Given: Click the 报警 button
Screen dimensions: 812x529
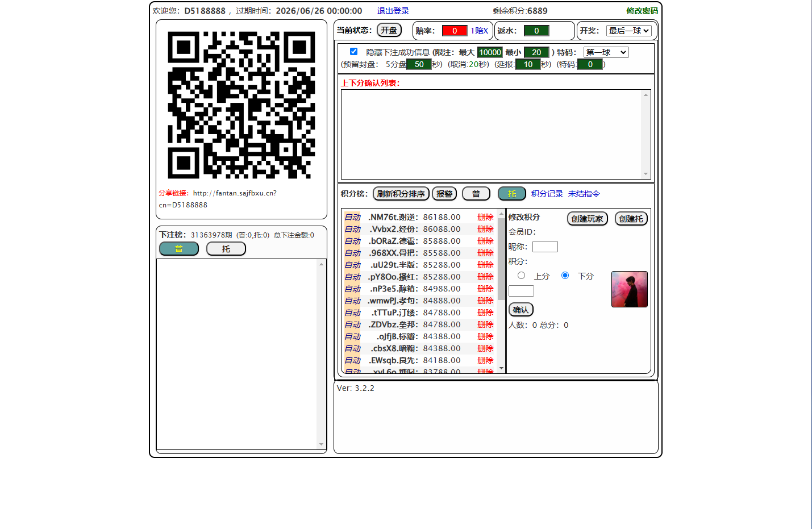Looking at the screenshot, I should (444, 194).
